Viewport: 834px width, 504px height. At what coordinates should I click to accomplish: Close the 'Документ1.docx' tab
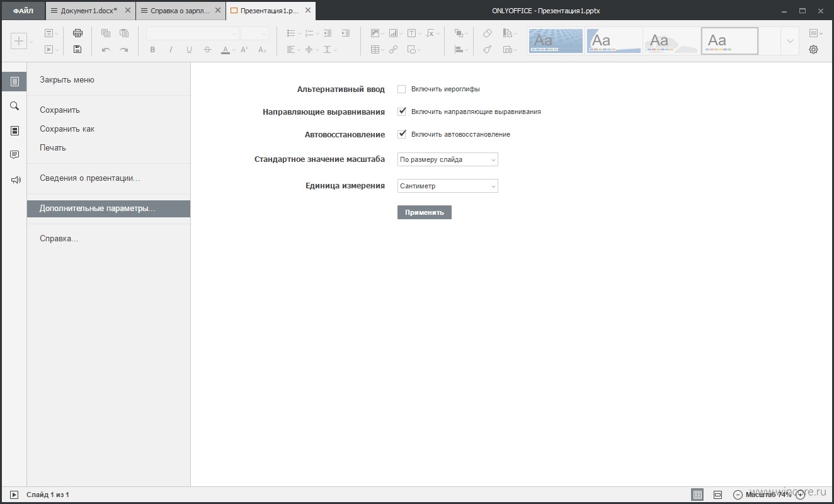click(x=128, y=11)
